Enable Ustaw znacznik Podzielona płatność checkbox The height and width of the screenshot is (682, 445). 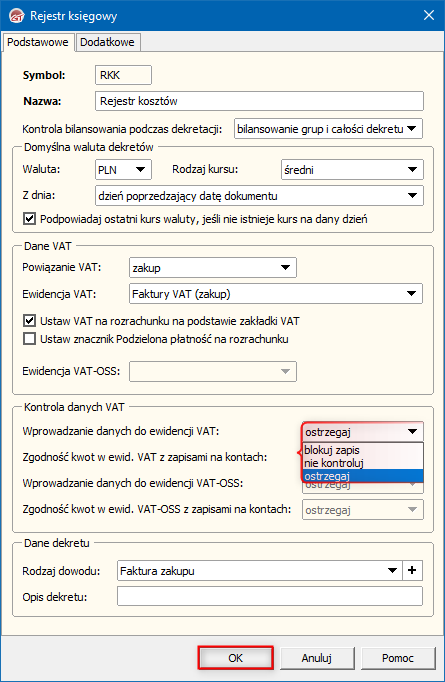pyautogui.click(x=29, y=339)
